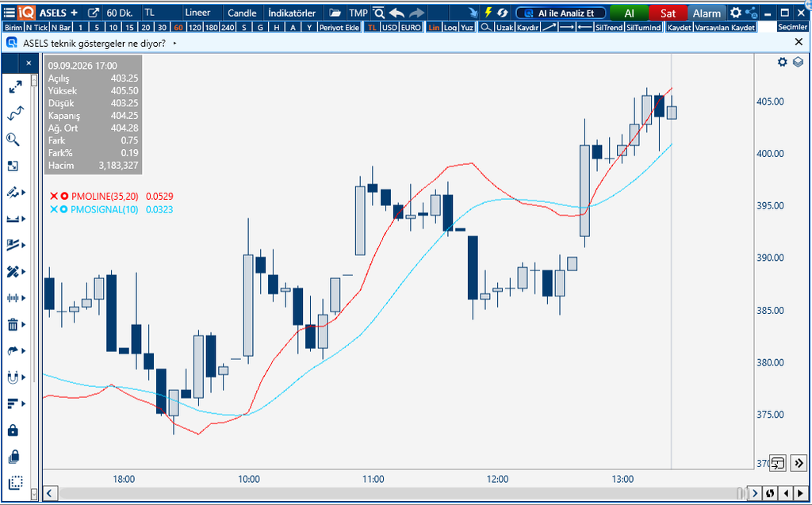Select the 240 minute period tab
This screenshot has height=505, width=812.
pos(228,27)
